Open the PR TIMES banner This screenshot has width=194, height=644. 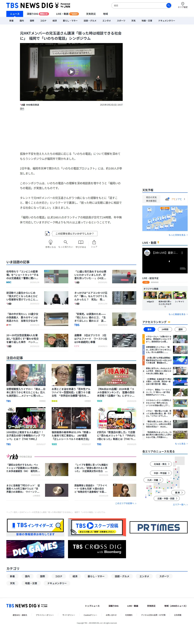coord(158,527)
